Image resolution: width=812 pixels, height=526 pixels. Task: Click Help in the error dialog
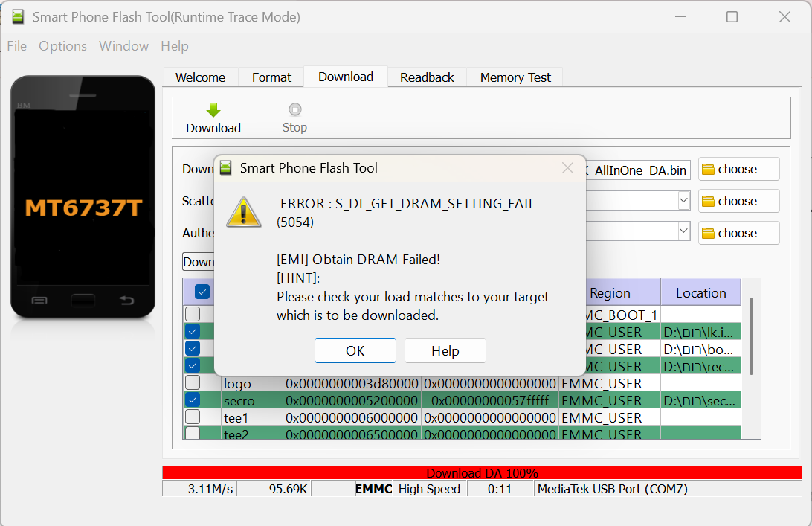(445, 350)
